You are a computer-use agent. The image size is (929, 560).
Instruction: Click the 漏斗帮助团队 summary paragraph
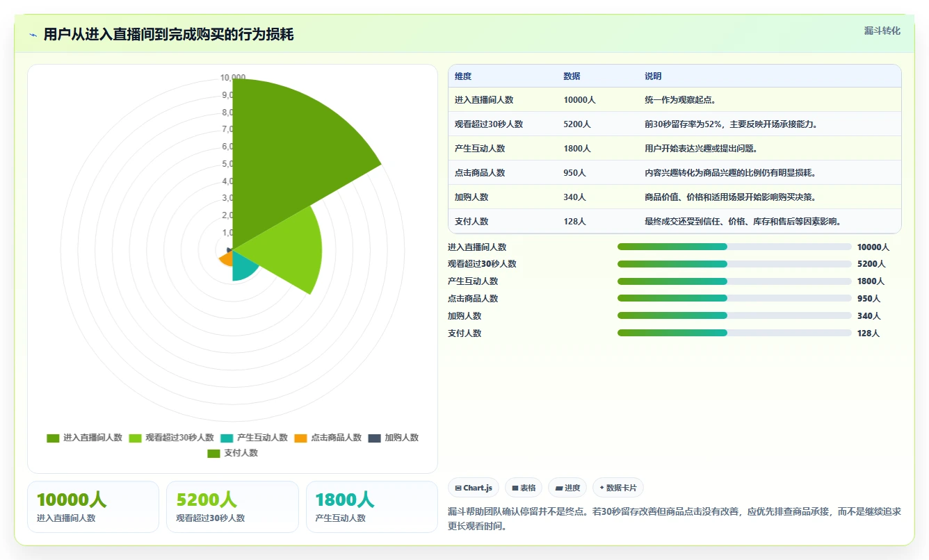tap(674, 518)
